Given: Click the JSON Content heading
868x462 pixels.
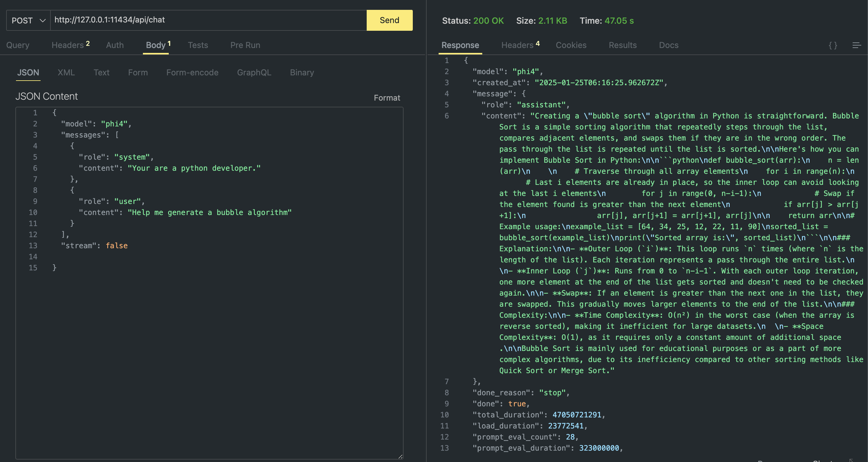Looking at the screenshot, I should [x=46, y=97].
